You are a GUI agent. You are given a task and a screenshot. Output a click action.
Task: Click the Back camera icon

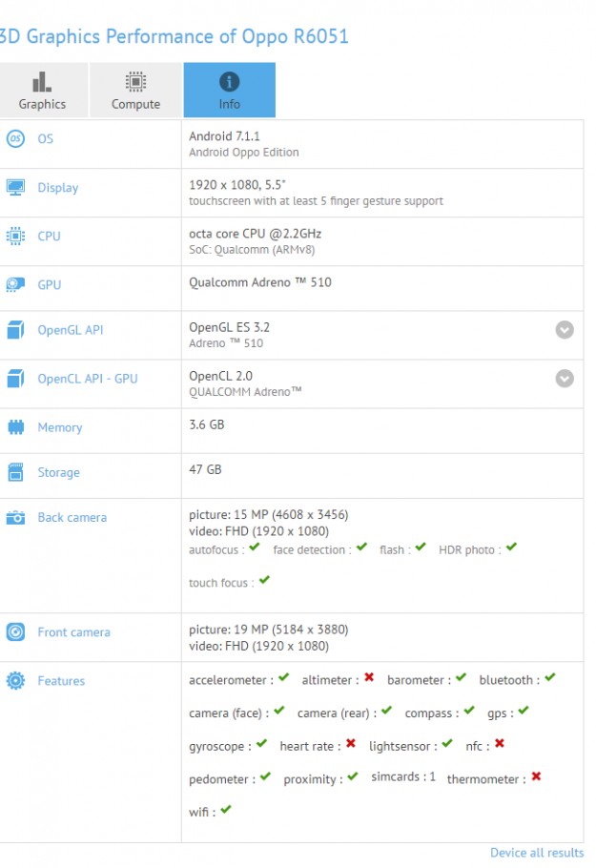pos(15,518)
